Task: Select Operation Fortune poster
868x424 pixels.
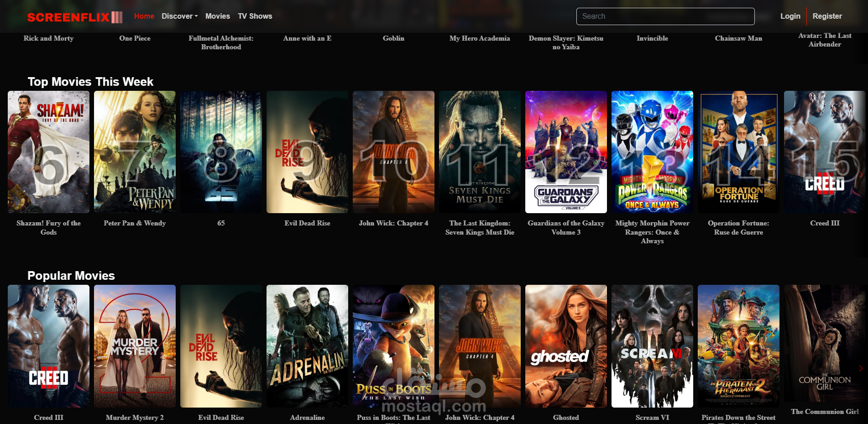Action: (738, 152)
